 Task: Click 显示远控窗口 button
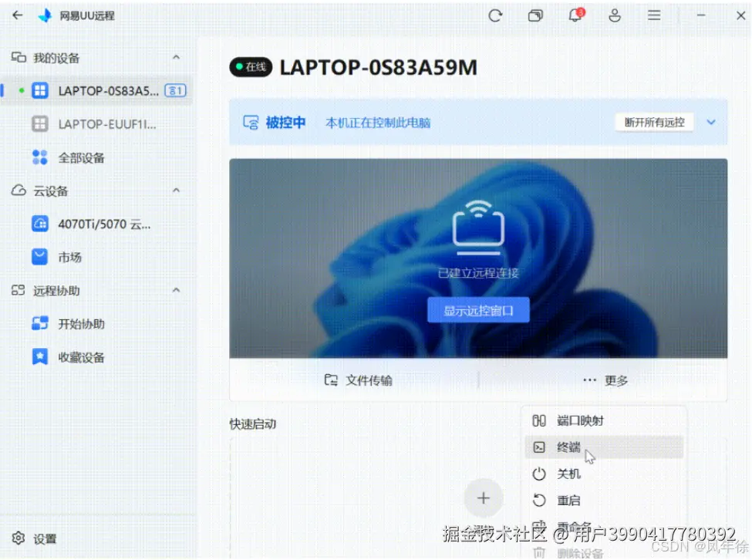tap(478, 310)
